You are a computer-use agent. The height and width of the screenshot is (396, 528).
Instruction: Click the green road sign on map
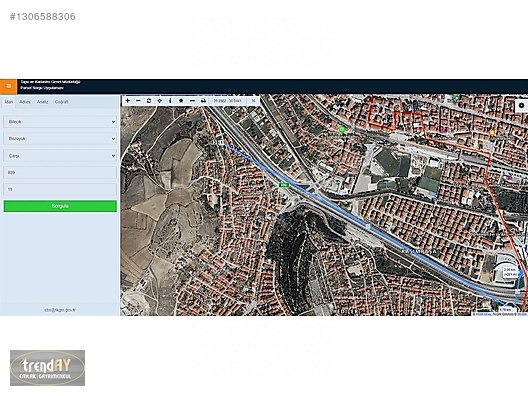(x=284, y=185)
